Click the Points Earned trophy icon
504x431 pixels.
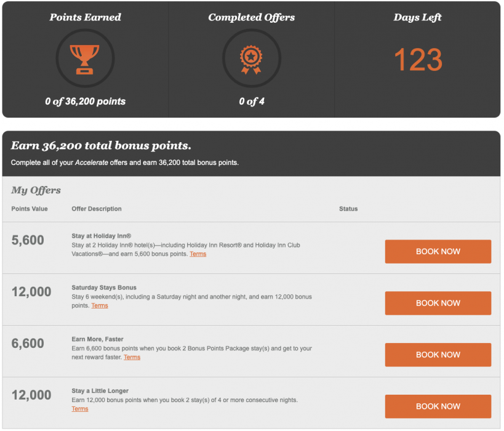coord(85,59)
